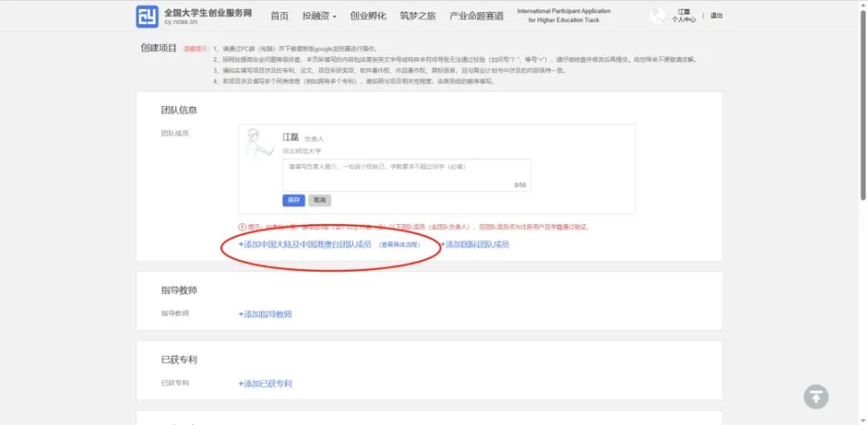Click the 指导教师 section heading

pyautogui.click(x=178, y=290)
